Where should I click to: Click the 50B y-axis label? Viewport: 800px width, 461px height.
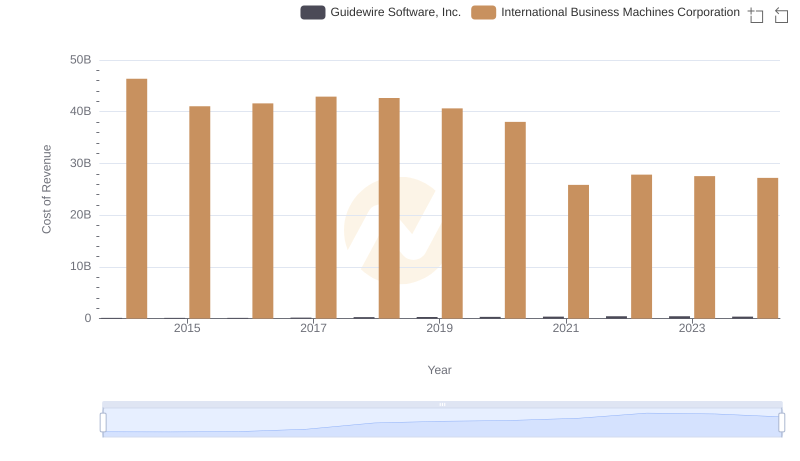(x=81, y=60)
